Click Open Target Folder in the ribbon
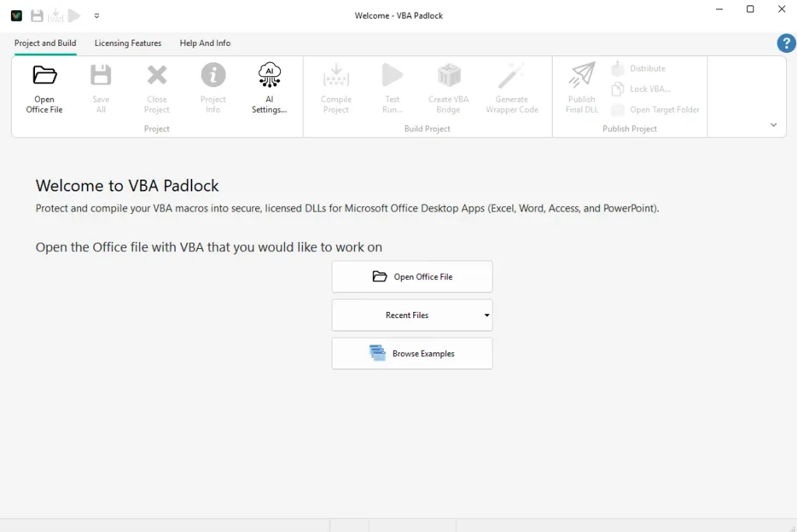 (656, 110)
